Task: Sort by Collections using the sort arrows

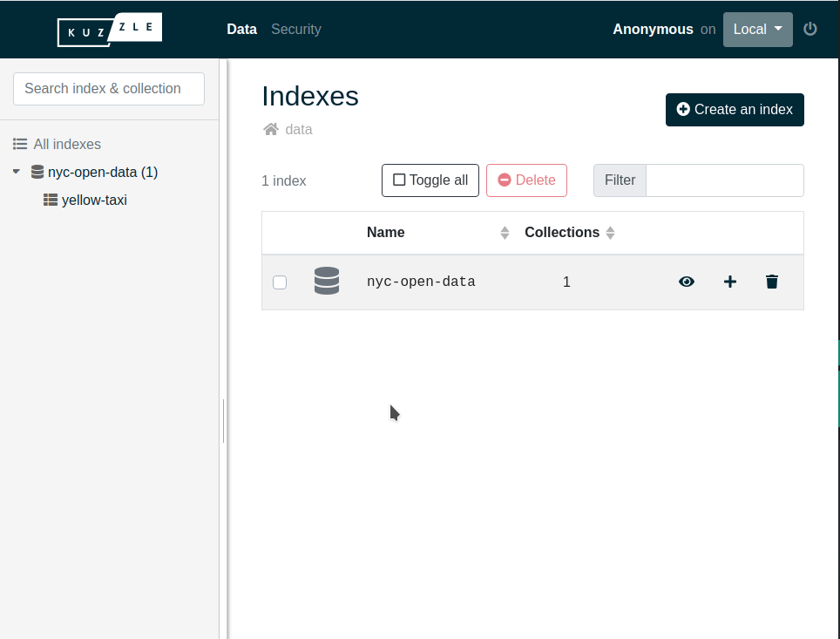Action: click(x=610, y=233)
